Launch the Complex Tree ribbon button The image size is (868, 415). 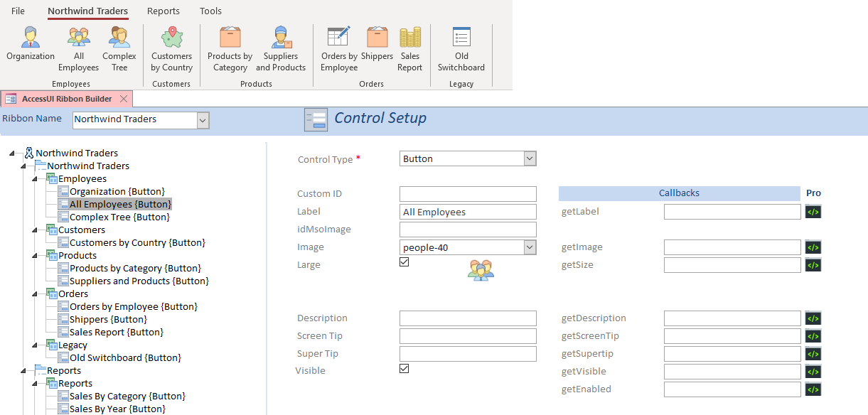pos(119,49)
